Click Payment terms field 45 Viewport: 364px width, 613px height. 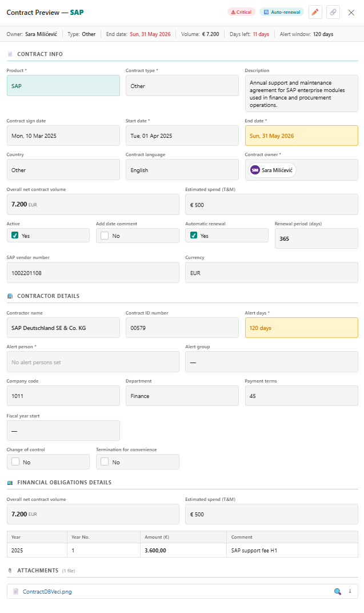click(x=302, y=396)
